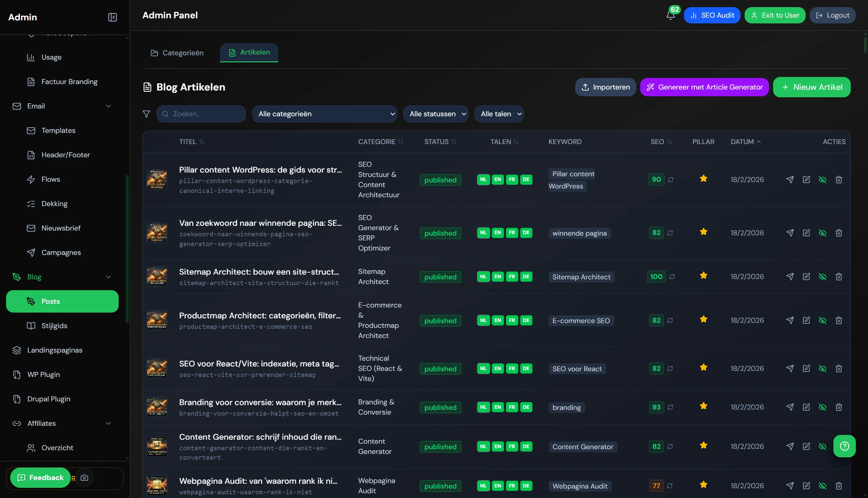Image resolution: width=868 pixels, height=498 pixels.
Task: Toggle visibility of Pillar content WordPress article
Action: [823, 180]
